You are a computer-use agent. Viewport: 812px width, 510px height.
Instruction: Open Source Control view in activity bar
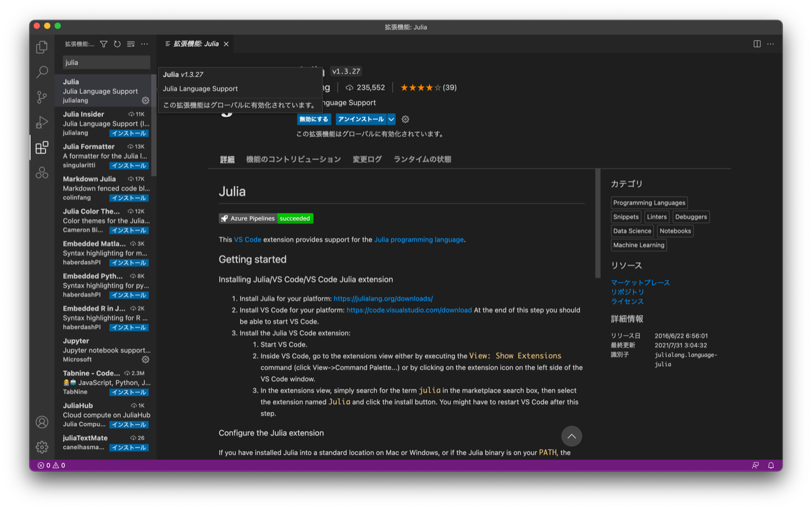[42, 97]
